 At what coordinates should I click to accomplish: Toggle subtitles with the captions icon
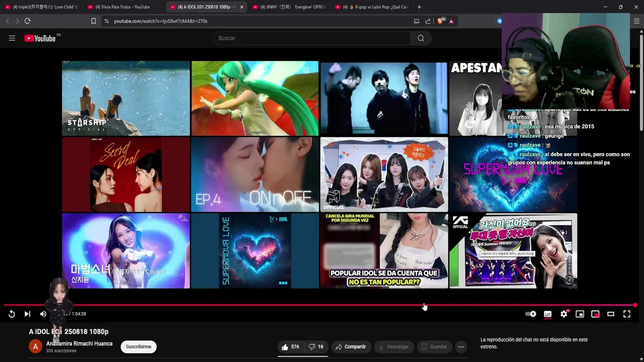pos(547,314)
